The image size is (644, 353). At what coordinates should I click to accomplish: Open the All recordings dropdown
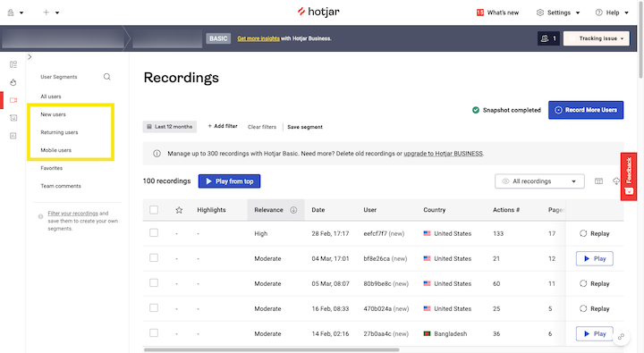[x=539, y=181]
